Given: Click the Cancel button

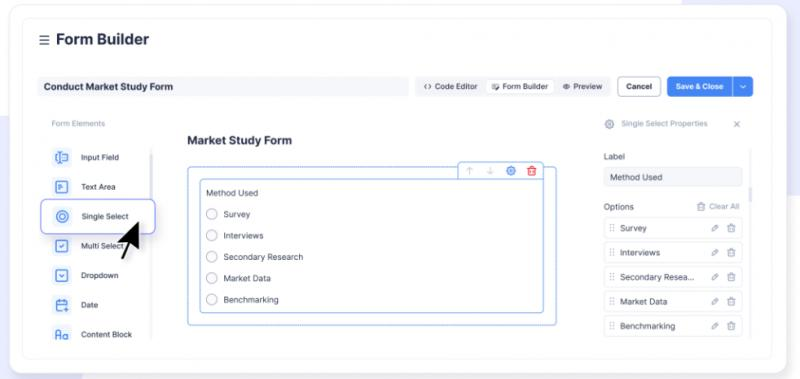Looking at the screenshot, I should click(x=639, y=87).
